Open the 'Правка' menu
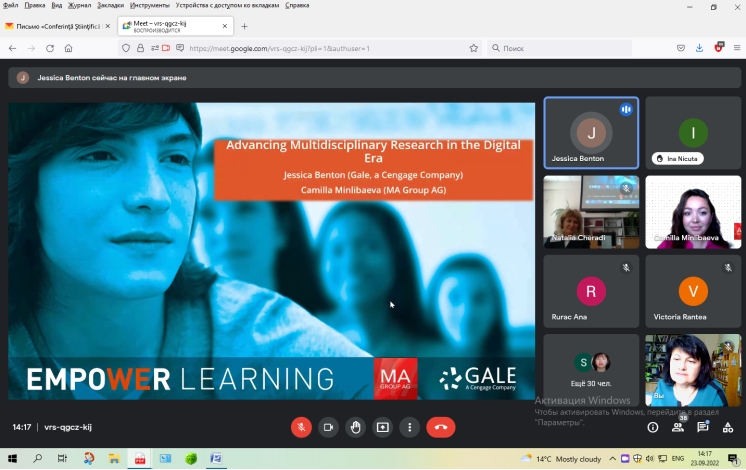Image resolution: width=746 pixels, height=470 pixels. [35, 5]
